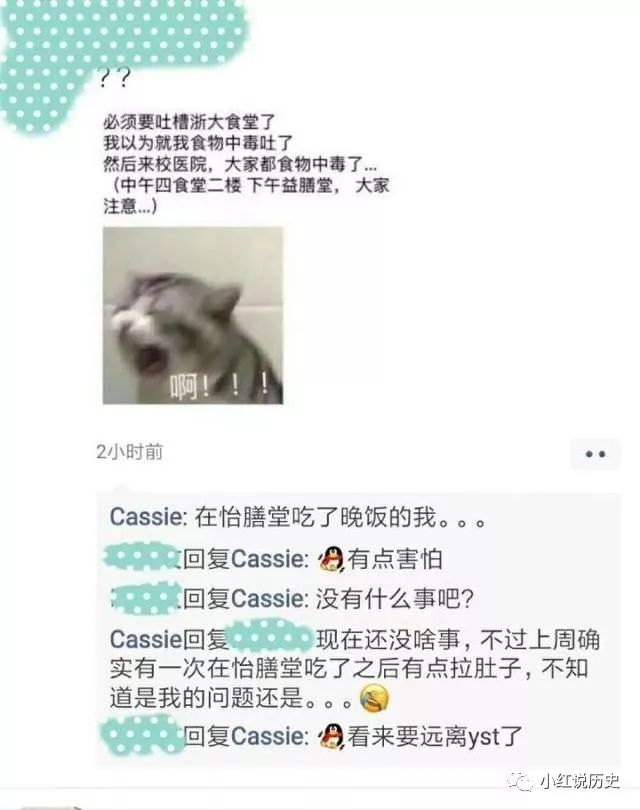This screenshot has width=640, height=810.
Task: Tap the 2小时前 timestamp
Action: coord(130,452)
